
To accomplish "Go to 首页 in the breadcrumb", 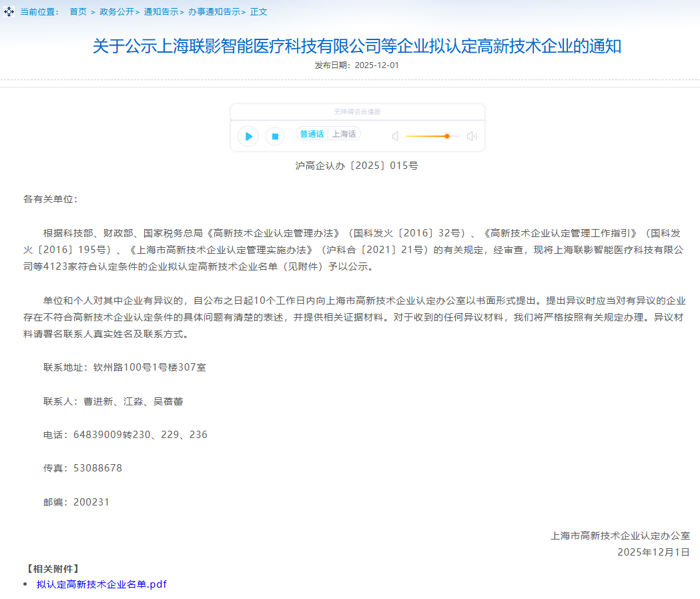I will pos(78,12).
